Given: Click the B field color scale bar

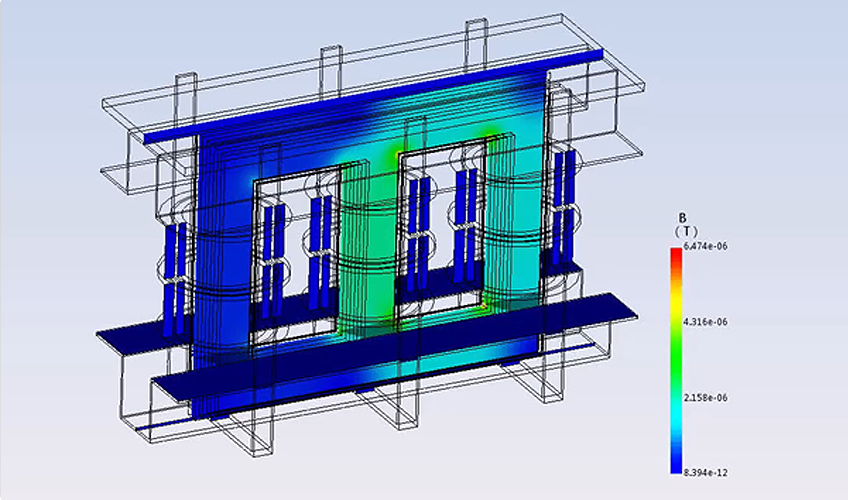Looking at the screenshot, I should (x=676, y=361).
